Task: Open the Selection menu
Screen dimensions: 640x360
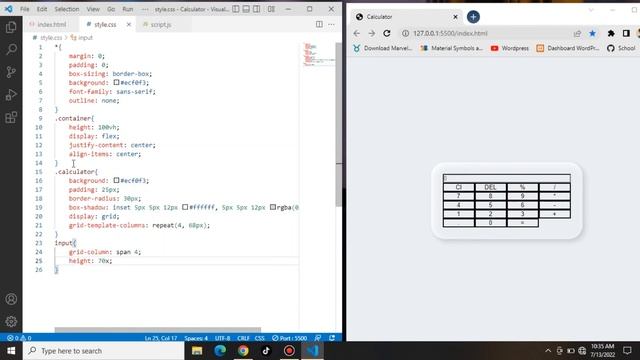Action: 67,9
